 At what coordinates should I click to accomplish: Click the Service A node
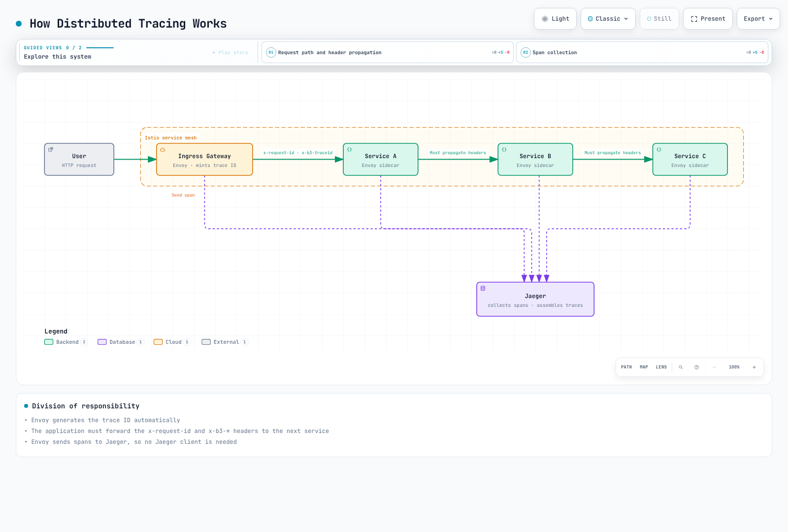(381, 160)
